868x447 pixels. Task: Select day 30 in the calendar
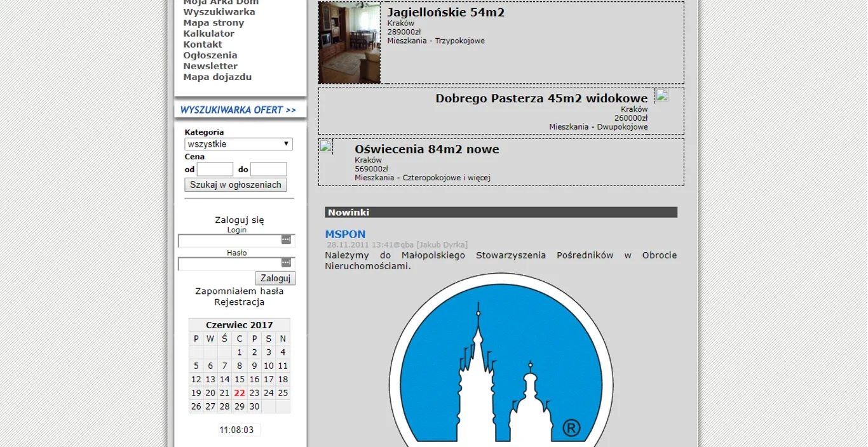click(254, 406)
